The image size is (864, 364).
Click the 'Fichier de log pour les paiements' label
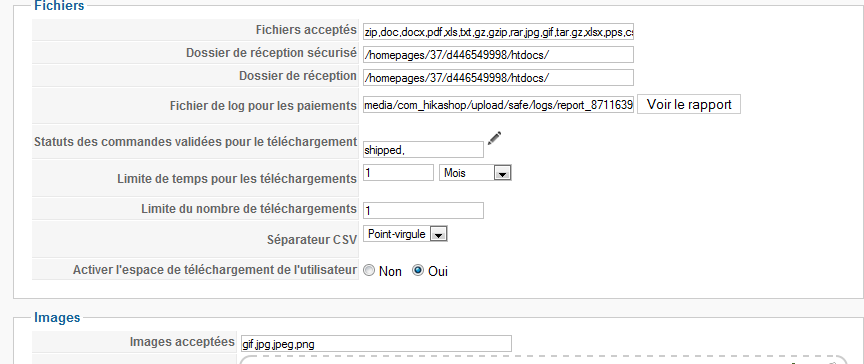(x=263, y=106)
